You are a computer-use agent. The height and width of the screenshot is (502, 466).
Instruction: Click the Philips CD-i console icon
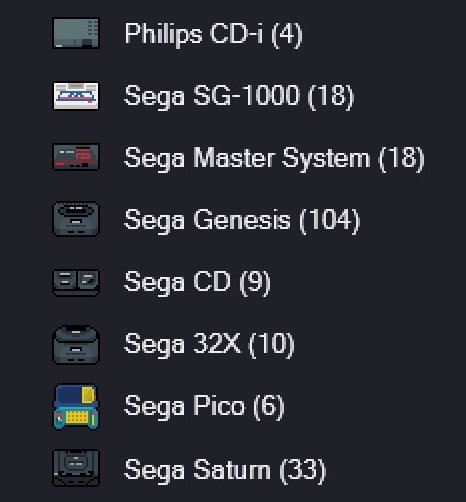pos(76,33)
